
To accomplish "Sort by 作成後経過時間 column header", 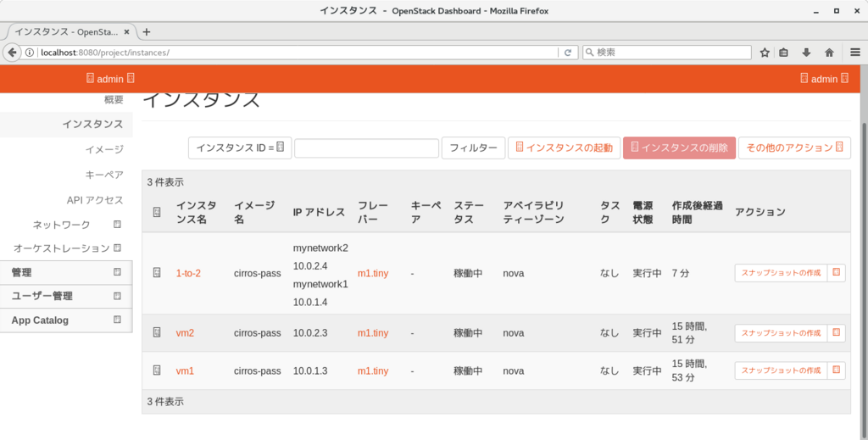I will (698, 213).
